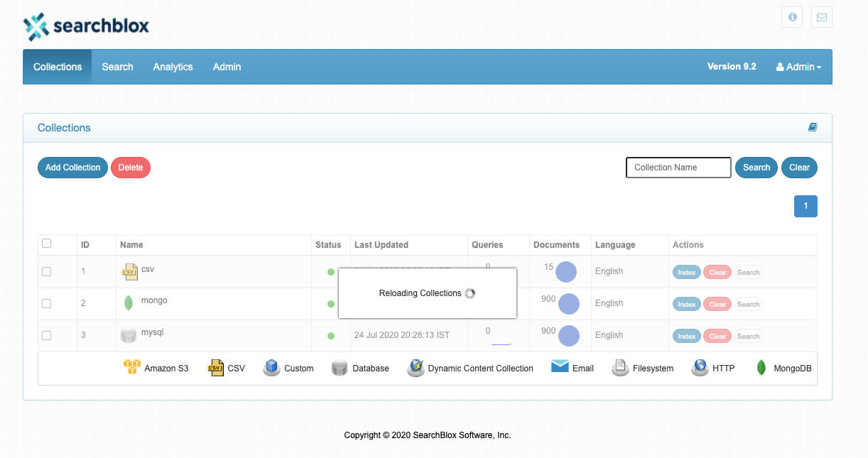Screen dimensions: 868x458
Task: Click the Add Collection button
Action: (x=72, y=168)
